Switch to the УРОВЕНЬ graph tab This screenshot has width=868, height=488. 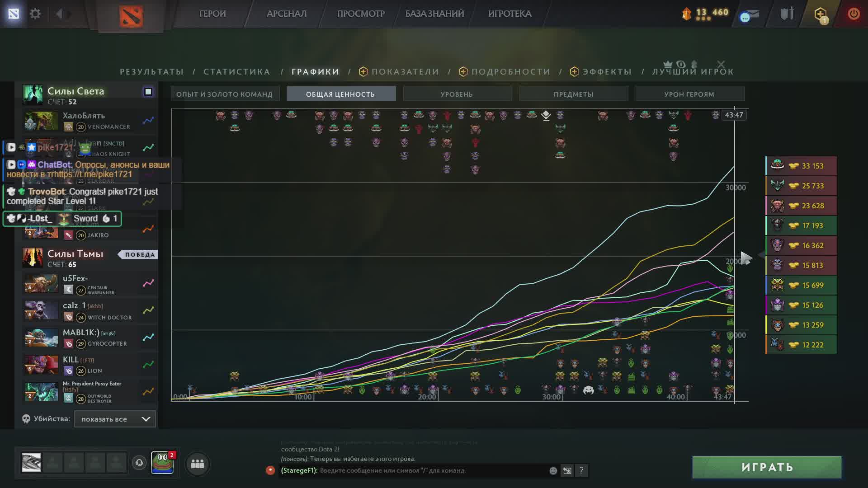coord(457,94)
